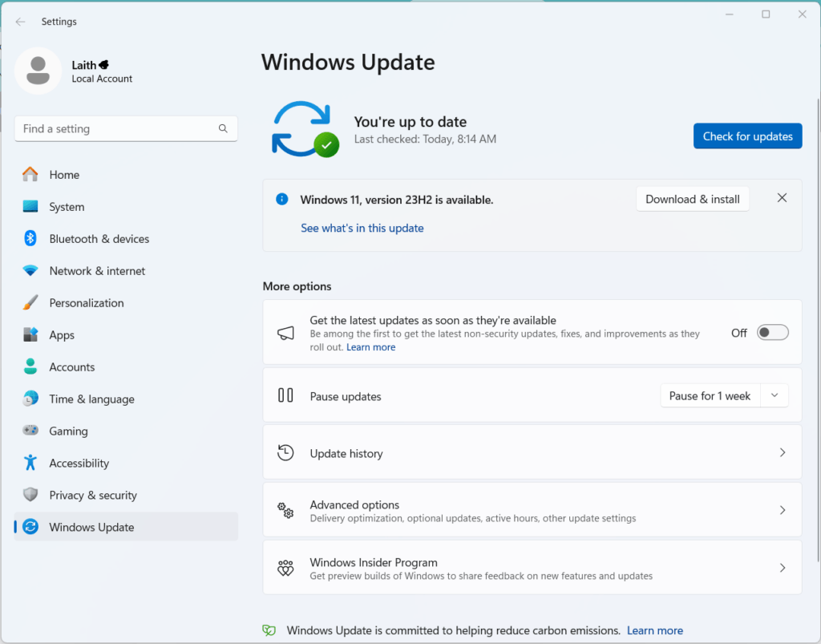This screenshot has width=821, height=644.
Task: Click the Windows Insider Program hearts icon
Action: (285, 569)
